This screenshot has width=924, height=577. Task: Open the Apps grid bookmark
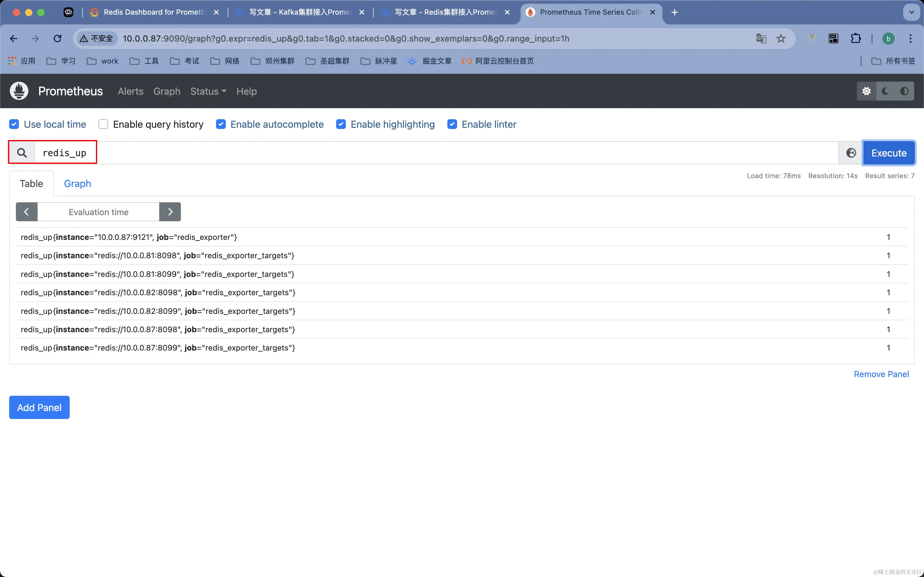[x=22, y=61]
